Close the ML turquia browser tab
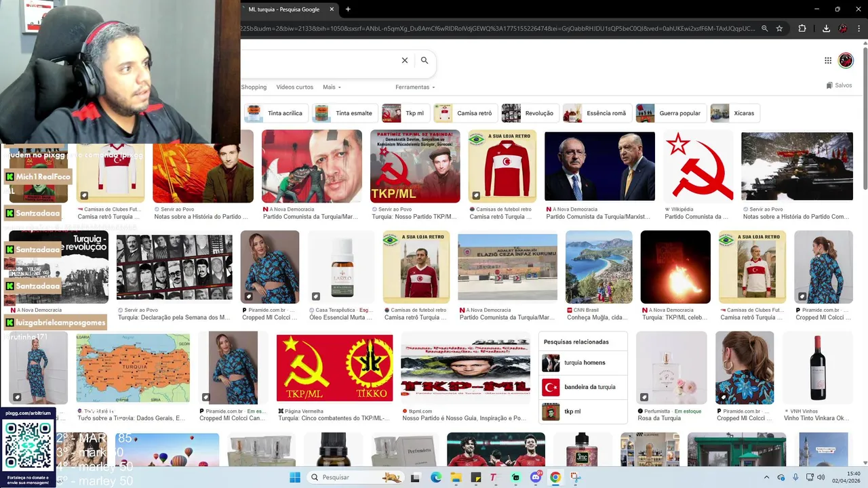This screenshot has height=488, width=868. point(332,9)
